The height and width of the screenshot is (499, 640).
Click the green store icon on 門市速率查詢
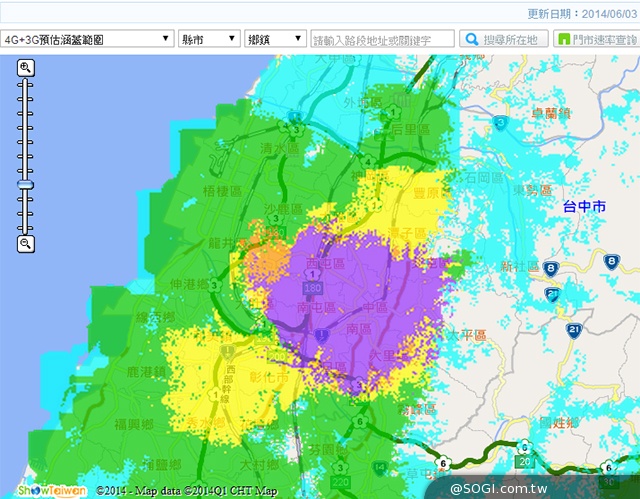[565, 40]
